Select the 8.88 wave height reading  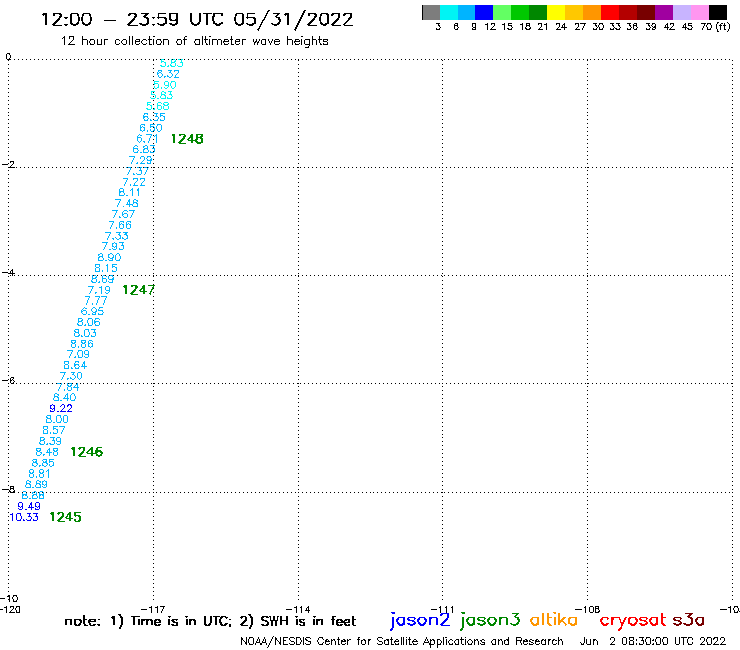coord(33,495)
